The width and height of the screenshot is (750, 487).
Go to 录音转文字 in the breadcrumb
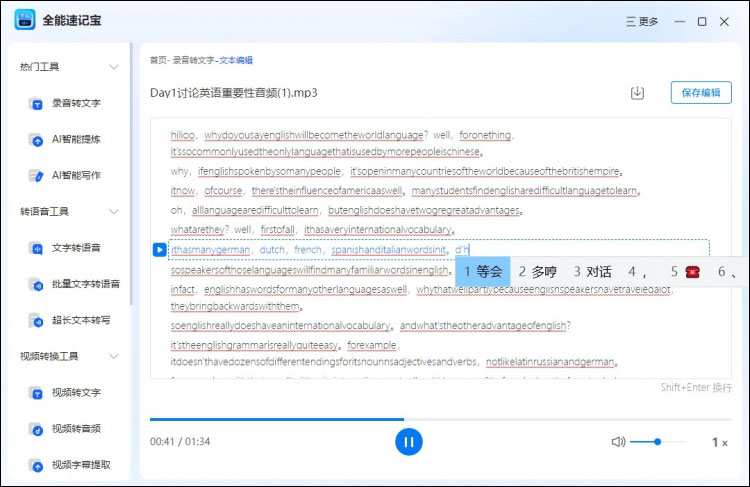coord(193,60)
